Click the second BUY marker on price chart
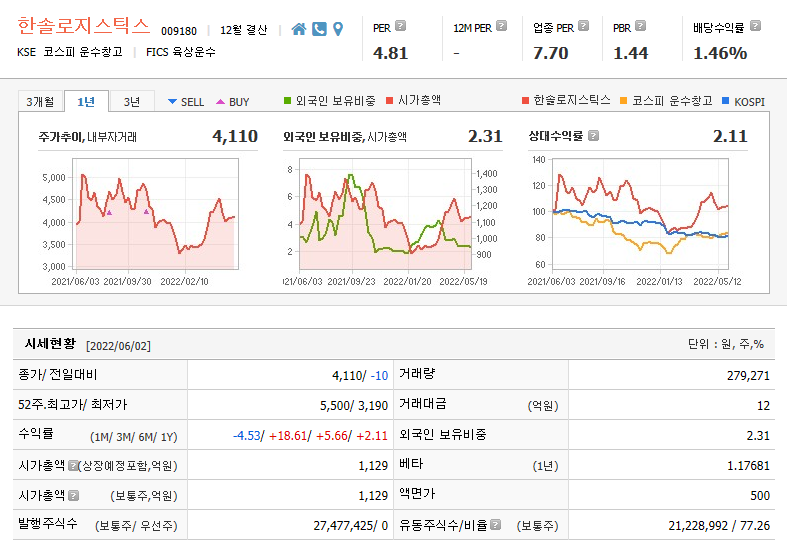This screenshot has height=550, width=787. pos(146,212)
